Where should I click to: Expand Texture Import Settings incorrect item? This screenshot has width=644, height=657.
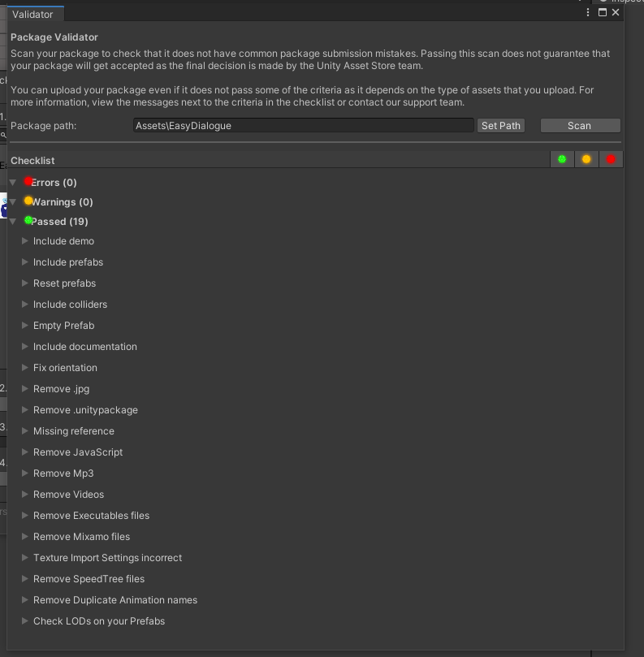[x=24, y=558]
